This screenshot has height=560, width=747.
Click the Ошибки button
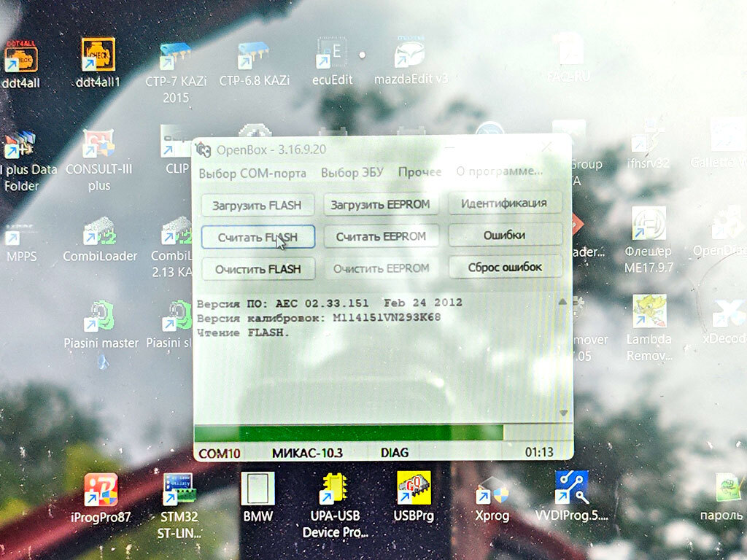[505, 236]
